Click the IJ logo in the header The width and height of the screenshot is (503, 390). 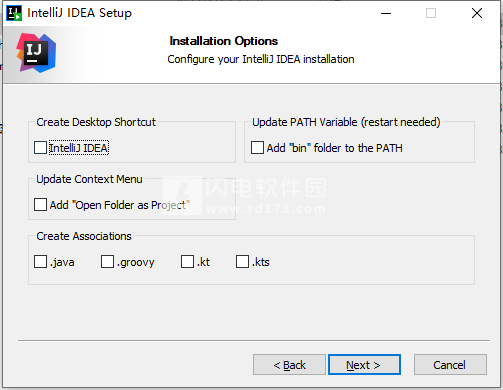click(x=36, y=53)
